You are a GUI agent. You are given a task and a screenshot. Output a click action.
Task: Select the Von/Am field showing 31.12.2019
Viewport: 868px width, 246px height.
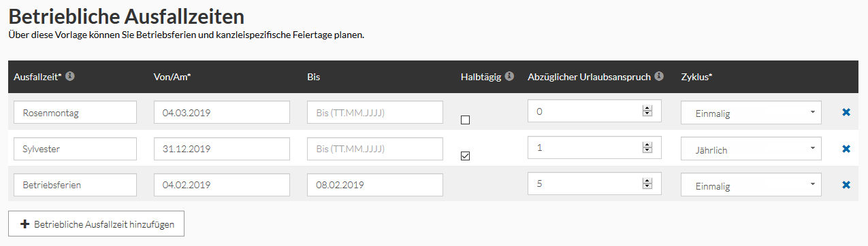(x=222, y=148)
